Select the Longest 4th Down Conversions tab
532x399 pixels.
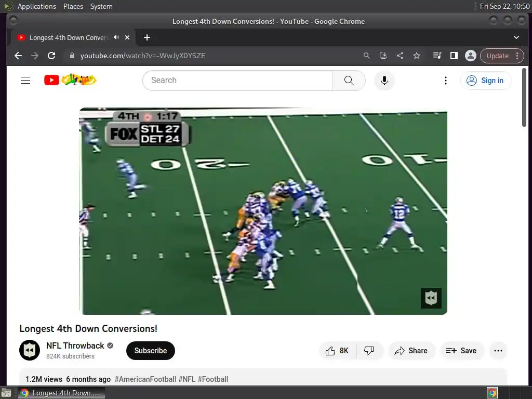(69, 37)
